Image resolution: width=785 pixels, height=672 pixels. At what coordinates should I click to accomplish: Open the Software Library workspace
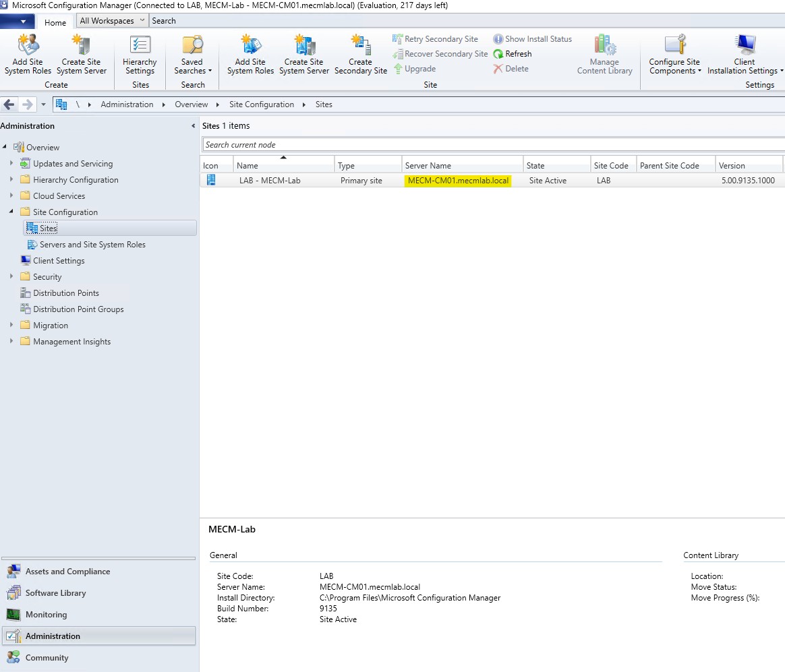(x=55, y=593)
